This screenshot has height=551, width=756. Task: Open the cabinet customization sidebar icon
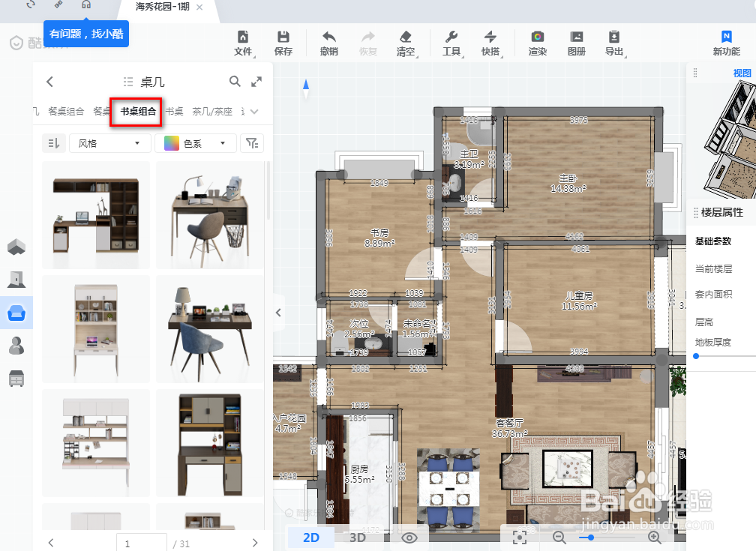(x=16, y=379)
